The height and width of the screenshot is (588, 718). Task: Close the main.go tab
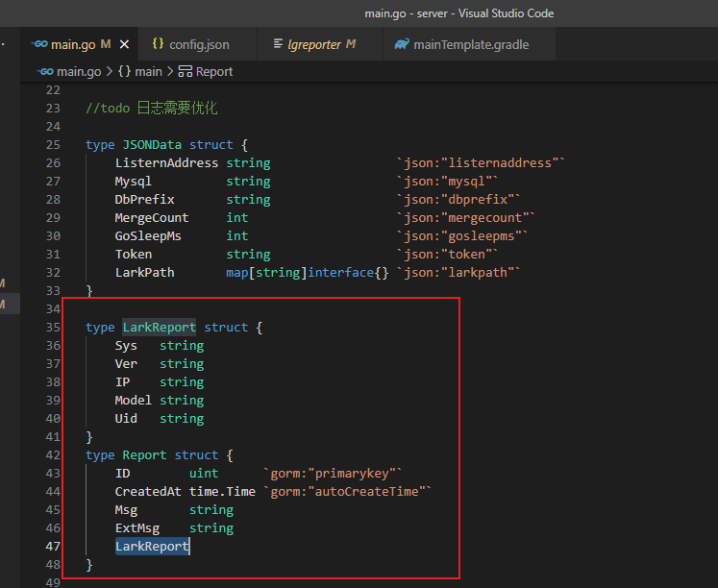click(x=124, y=44)
